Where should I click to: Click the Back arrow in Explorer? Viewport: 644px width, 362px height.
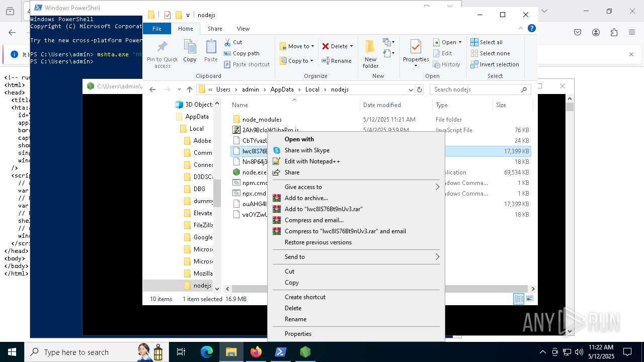(x=152, y=89)
